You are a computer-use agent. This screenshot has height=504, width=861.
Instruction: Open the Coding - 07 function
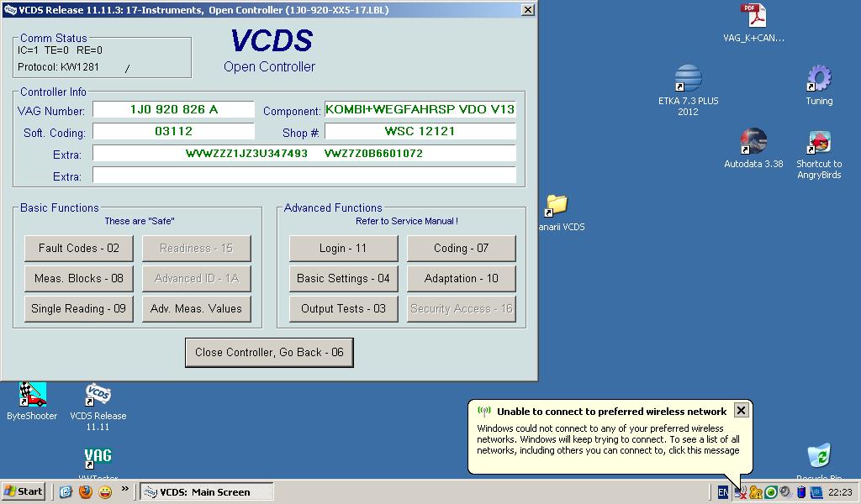(461, 249)
